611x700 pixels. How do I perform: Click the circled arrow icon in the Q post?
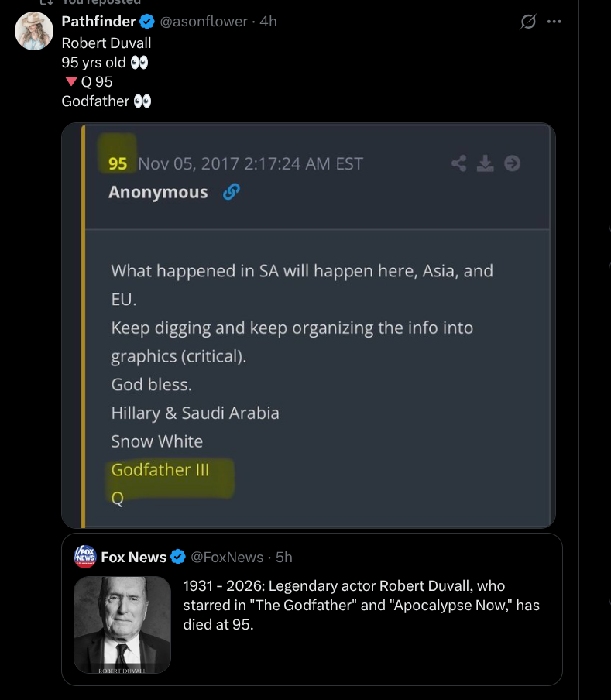tap(512, 163)
